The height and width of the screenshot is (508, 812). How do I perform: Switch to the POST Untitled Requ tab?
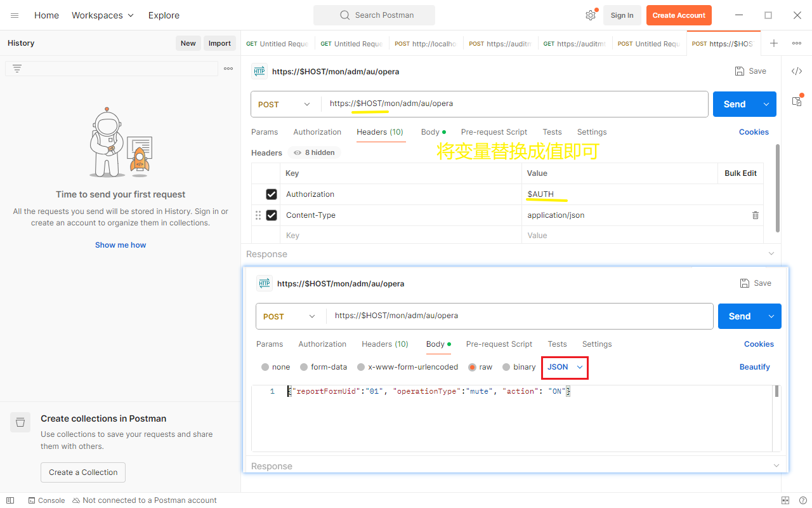click(649, 44)
